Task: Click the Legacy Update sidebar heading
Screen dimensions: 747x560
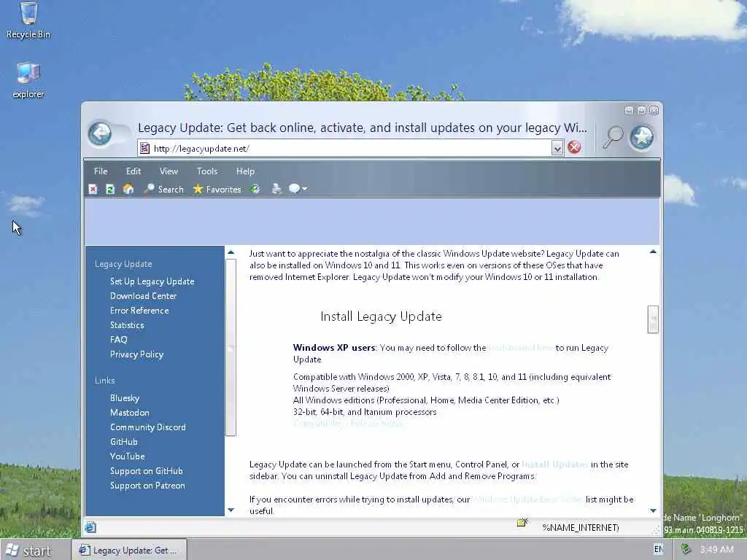Action: point(123,264)
